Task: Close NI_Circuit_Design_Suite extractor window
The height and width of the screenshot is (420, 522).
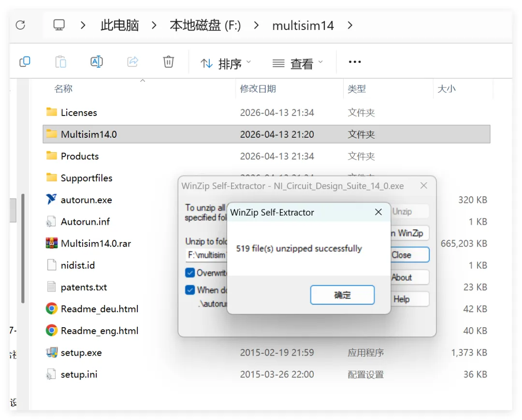Action: tap(423, 186)
